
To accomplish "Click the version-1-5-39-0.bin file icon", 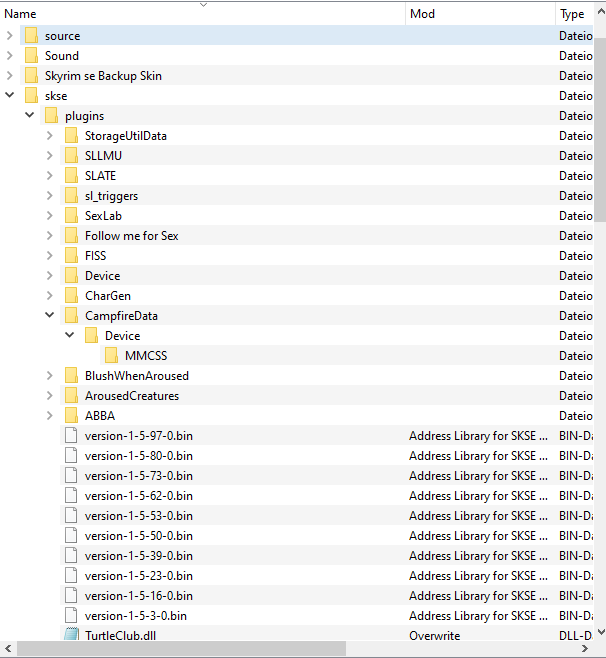I will point(71,556).
